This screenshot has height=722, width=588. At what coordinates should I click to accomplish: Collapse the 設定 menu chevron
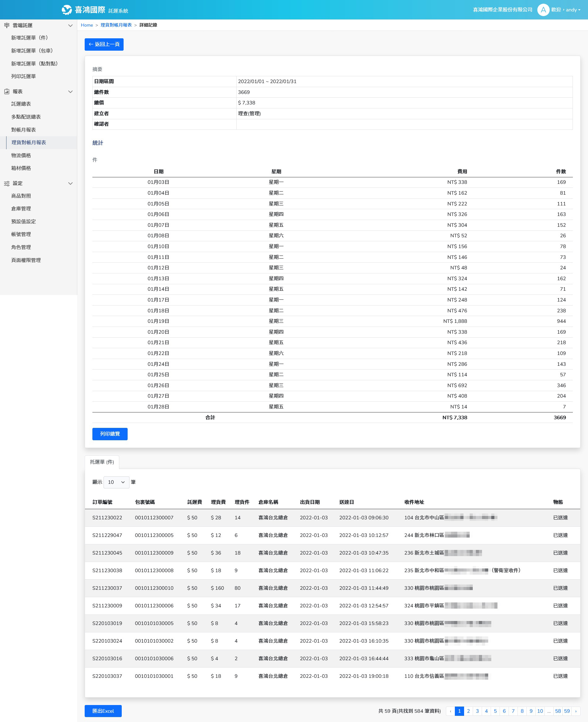(70, 184)
